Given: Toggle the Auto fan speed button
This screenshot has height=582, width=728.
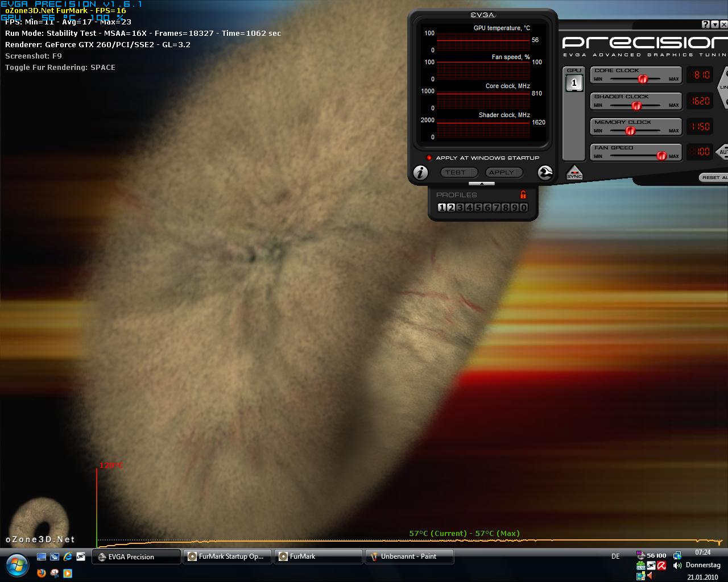Looking at the screenshot, I should pos(722,152).
